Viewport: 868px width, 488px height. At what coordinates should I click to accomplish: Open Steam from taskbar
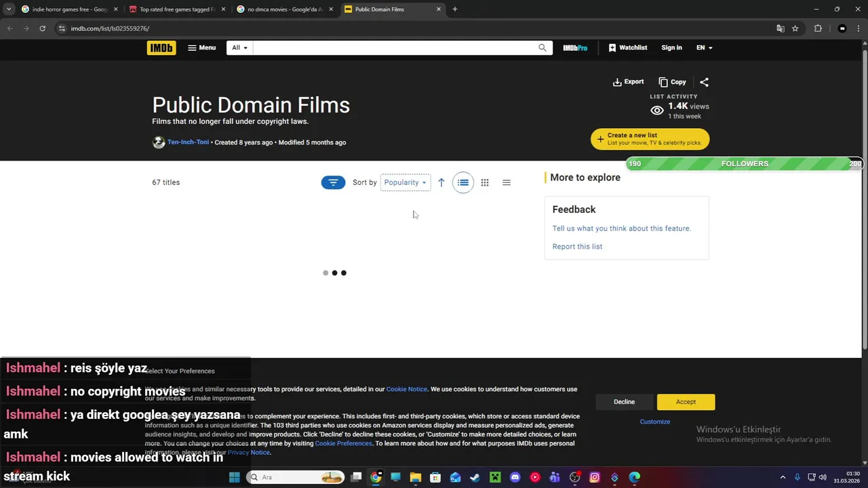pos(475,477)
